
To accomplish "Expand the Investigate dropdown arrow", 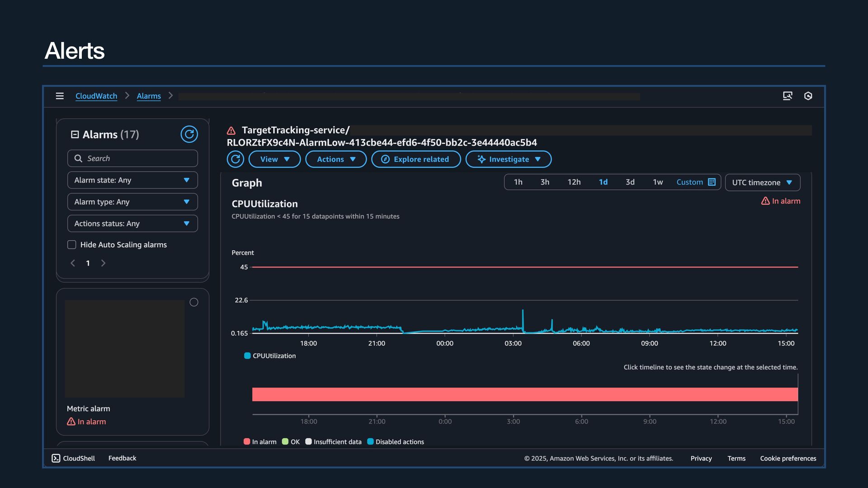I will (x=538, y=159).
